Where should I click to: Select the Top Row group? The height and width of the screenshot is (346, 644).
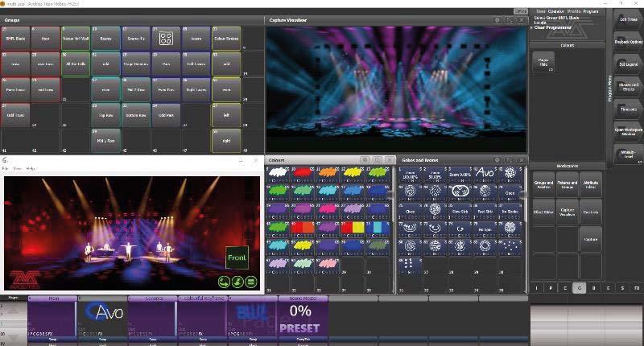click(x=105, y=115)
